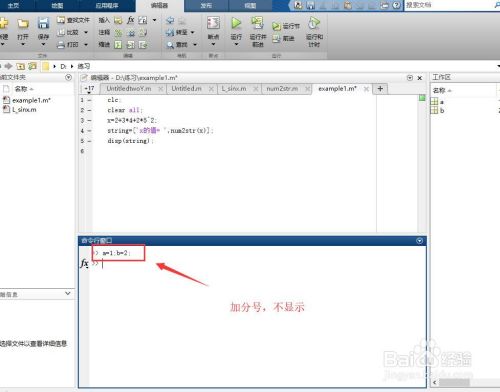Click the navigate back arrow icon

click(170, 21)
